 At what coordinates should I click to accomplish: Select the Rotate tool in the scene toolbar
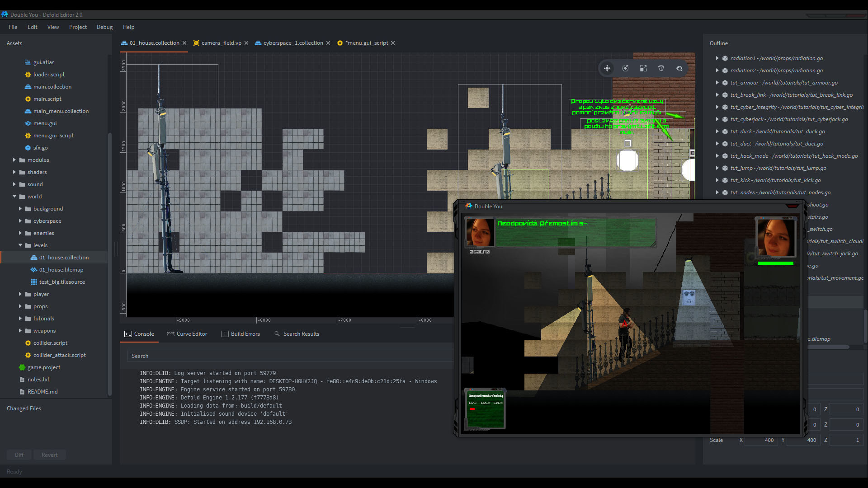625,68
